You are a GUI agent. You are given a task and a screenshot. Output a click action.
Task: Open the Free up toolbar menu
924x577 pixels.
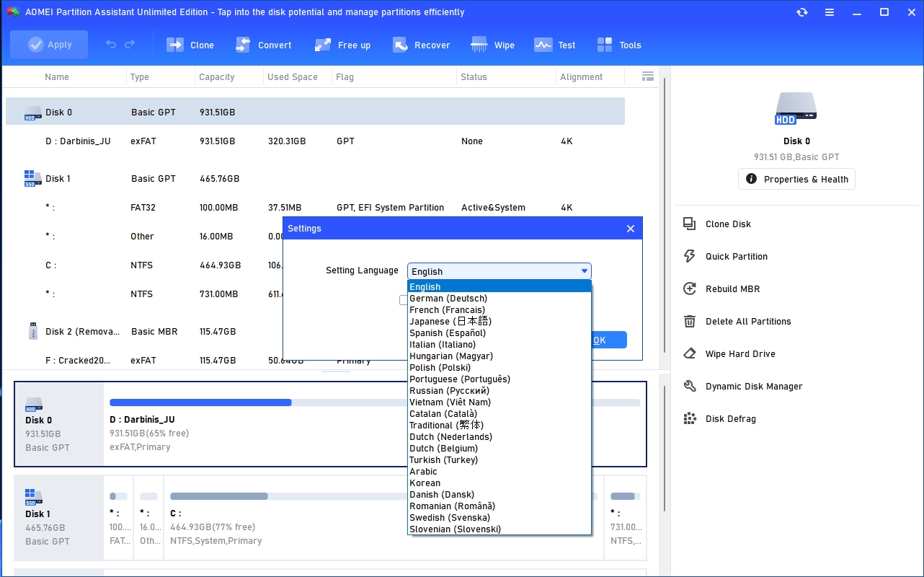[x=342, y=45]
